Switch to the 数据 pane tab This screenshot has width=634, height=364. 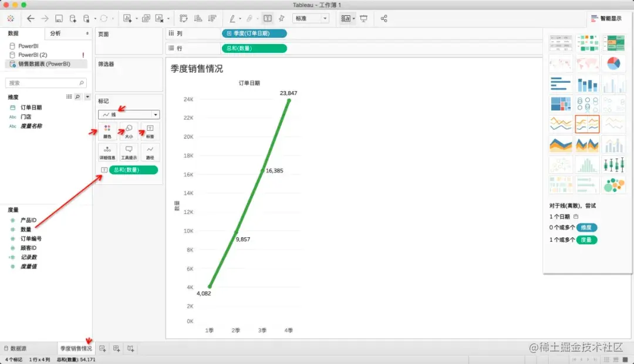coord(13,33)
